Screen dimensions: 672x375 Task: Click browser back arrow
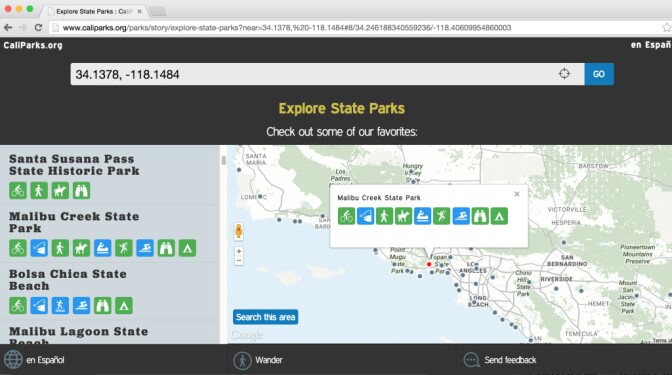click(8, 27)
